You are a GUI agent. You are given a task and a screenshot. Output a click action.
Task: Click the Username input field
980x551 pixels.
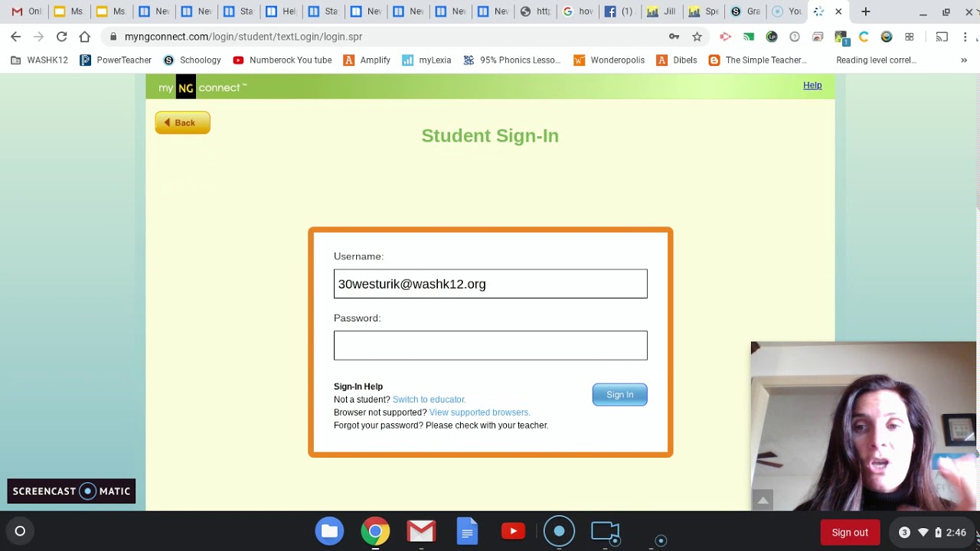tap(490, 284)
